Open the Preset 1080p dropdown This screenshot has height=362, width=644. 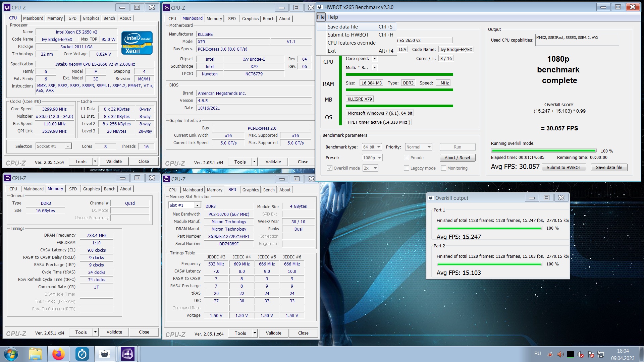[372, 158]
